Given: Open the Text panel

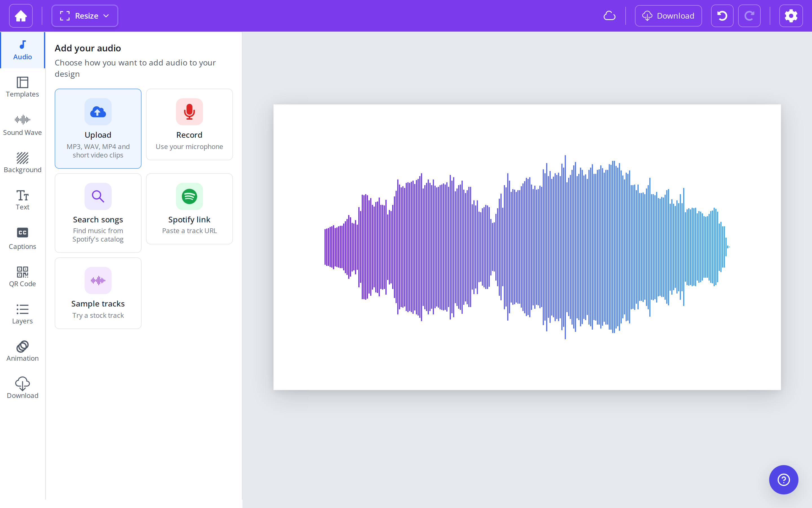Looking at the screenshot, I should click(x=23, y=200).
